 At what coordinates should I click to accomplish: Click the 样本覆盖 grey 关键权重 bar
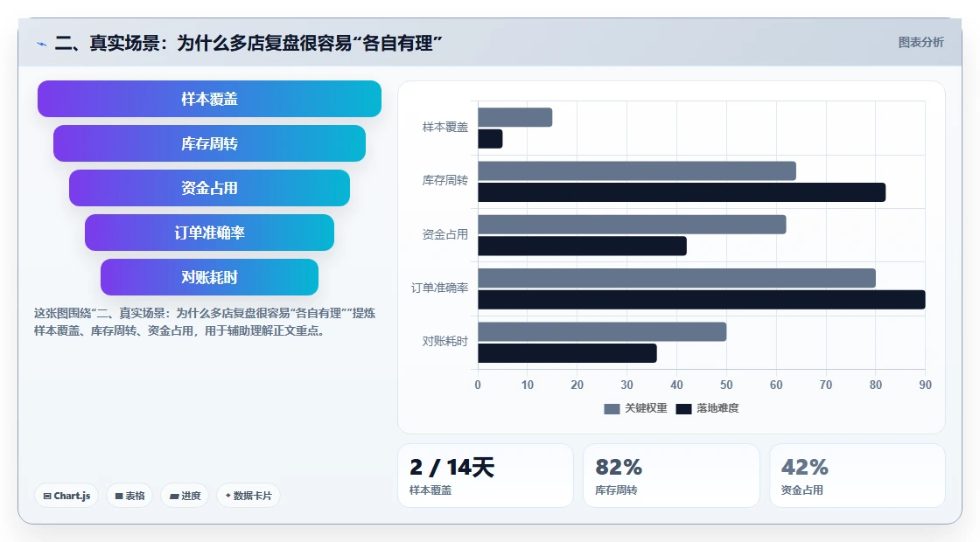click(515, 117)
